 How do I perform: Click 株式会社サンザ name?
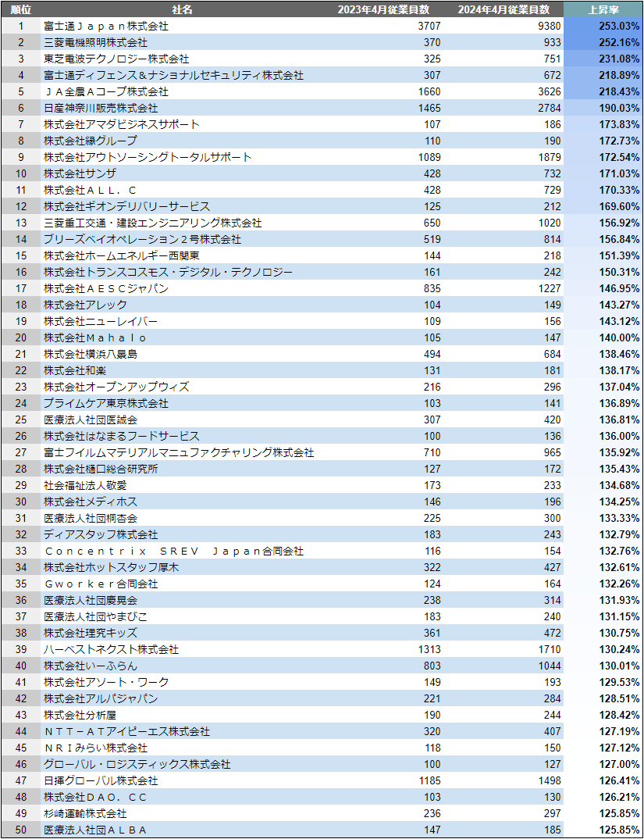80,174
